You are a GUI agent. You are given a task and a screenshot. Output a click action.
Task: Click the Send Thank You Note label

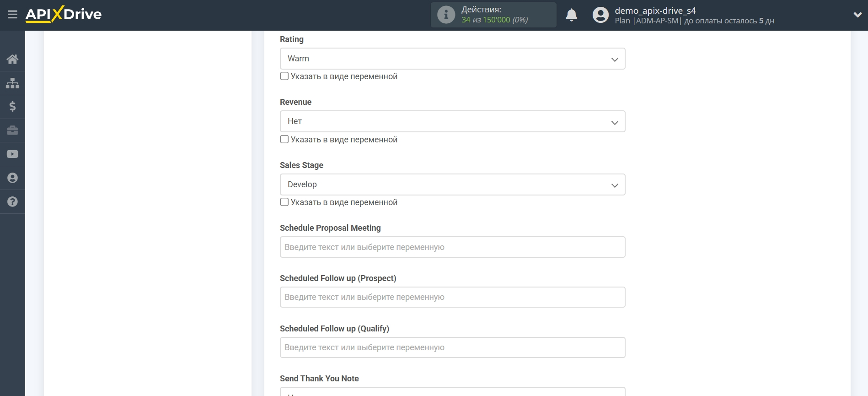(319, 379)
